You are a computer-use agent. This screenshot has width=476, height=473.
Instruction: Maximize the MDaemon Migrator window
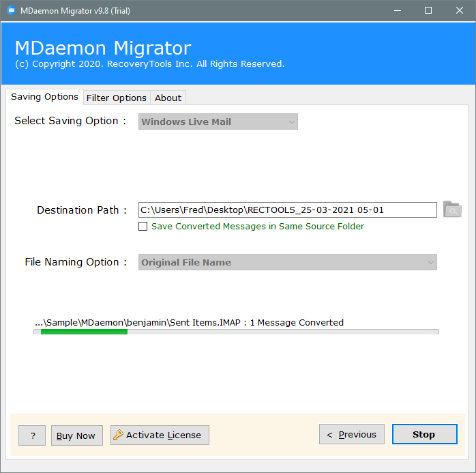428,11
